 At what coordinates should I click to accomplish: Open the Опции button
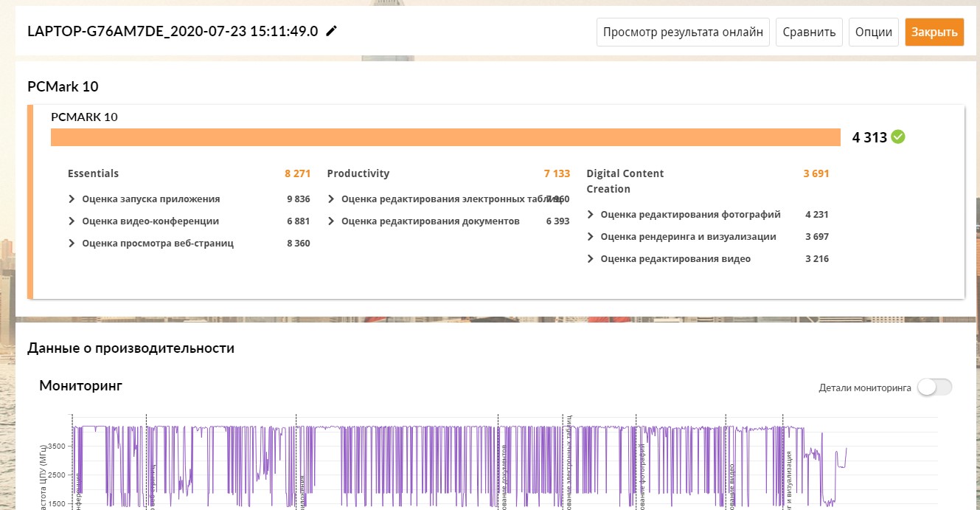click(x=874, y=32)
